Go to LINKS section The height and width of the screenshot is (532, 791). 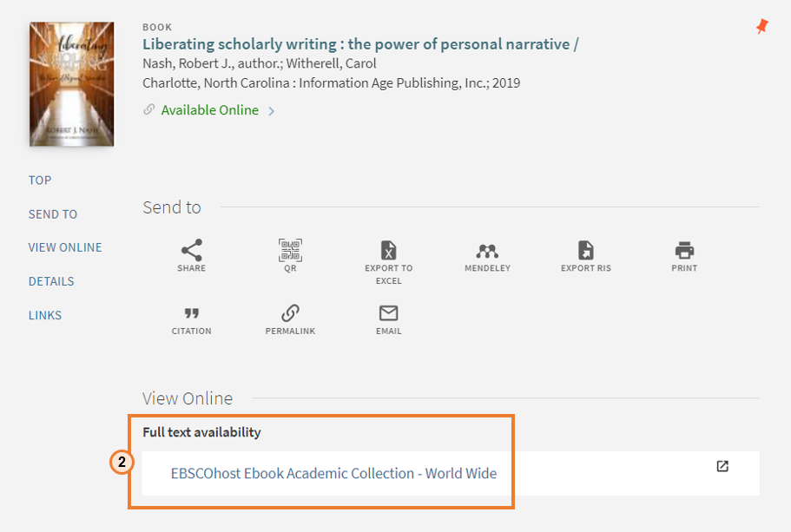pyautogui.click(x=45, y=315)
